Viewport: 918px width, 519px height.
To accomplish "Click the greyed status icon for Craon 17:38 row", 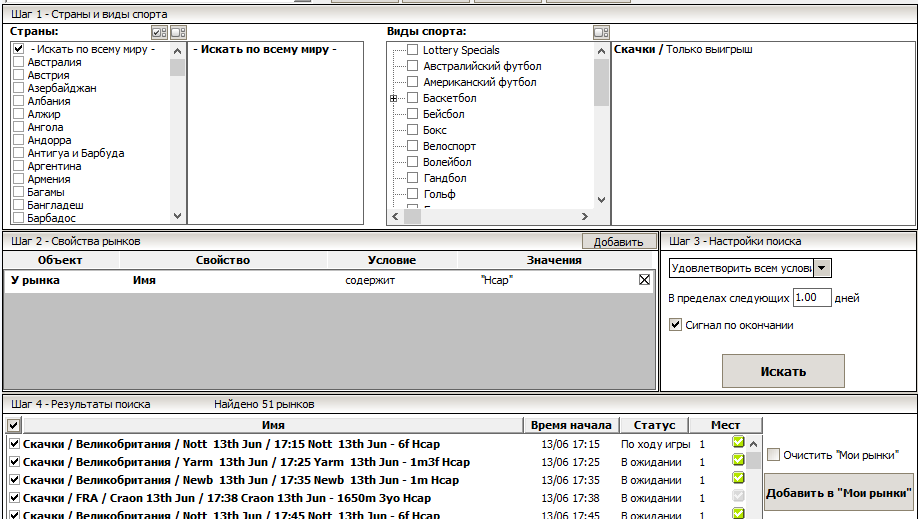I will tap(738, 496).
